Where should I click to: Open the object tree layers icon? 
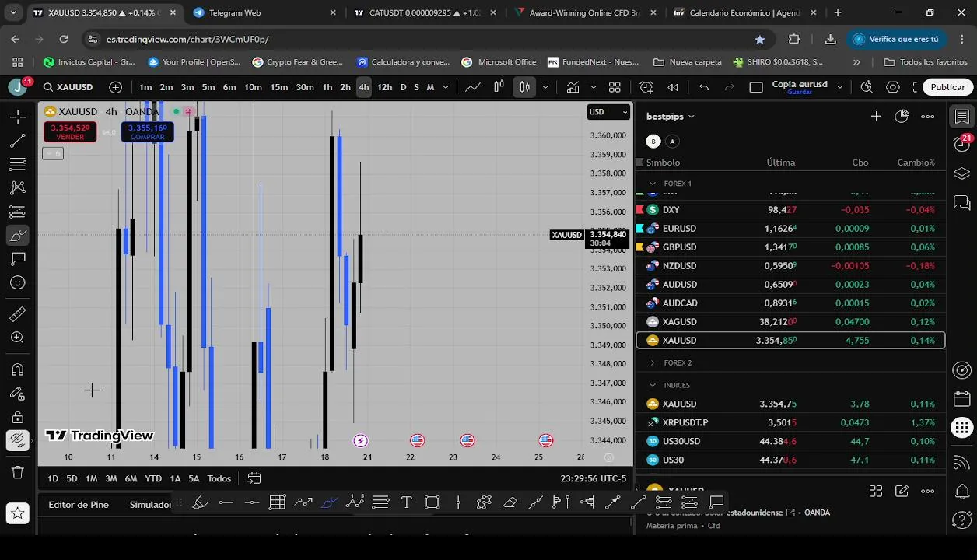click(x=962, y=173)
